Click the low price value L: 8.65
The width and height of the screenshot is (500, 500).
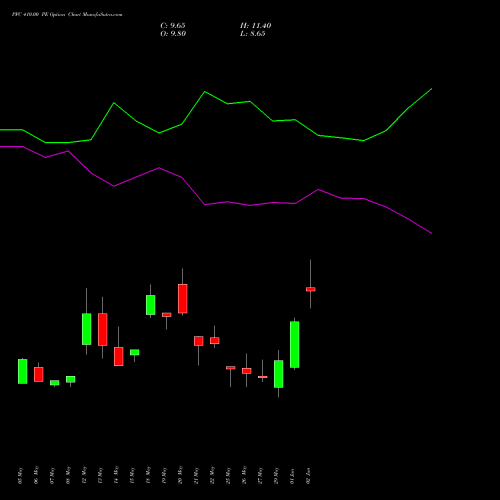253,34
